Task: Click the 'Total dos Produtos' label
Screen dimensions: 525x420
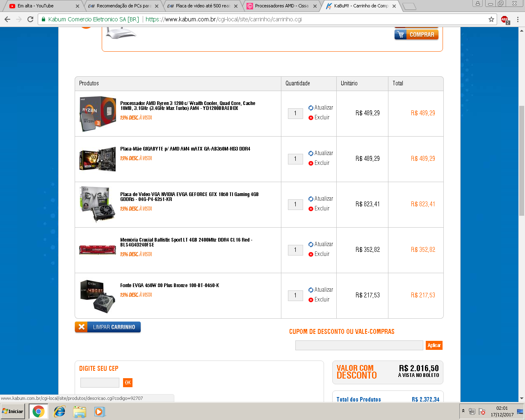Action: [358, 399]
